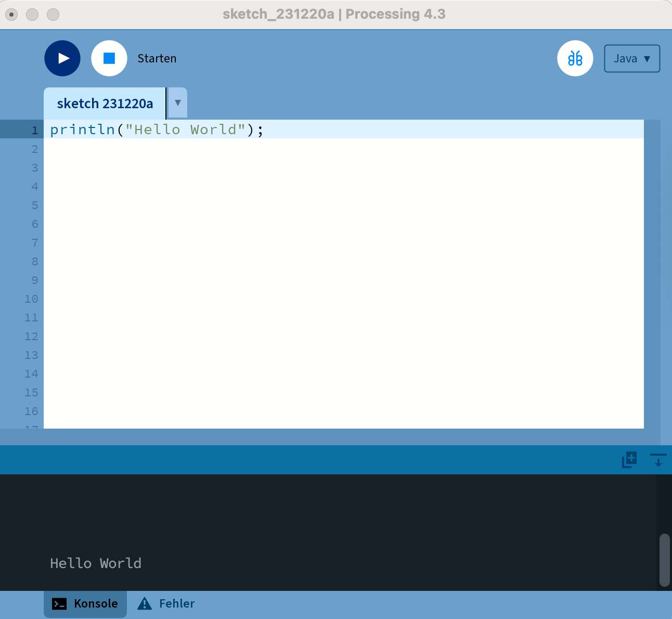Click line number 1 in gutter
The height and width of the screenshot is (619, 672).
click(35, 130)
